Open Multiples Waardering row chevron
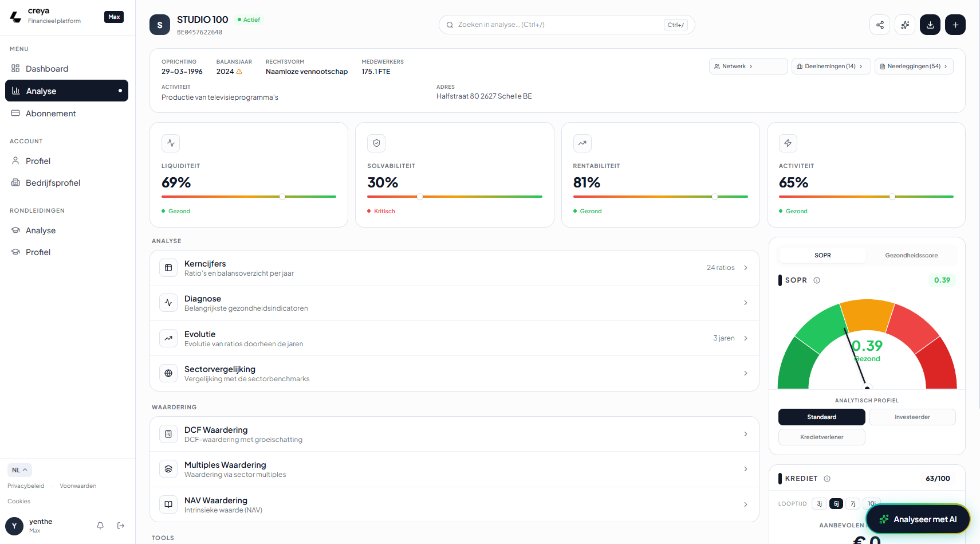The image size is (980, 544). 746,469
